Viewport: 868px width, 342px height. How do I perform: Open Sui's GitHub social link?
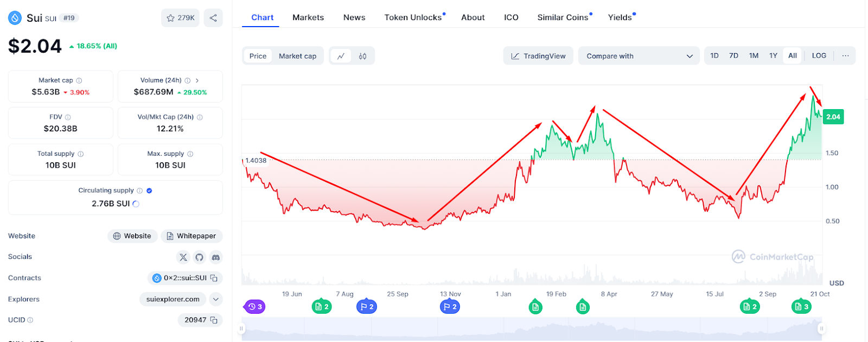200,257
